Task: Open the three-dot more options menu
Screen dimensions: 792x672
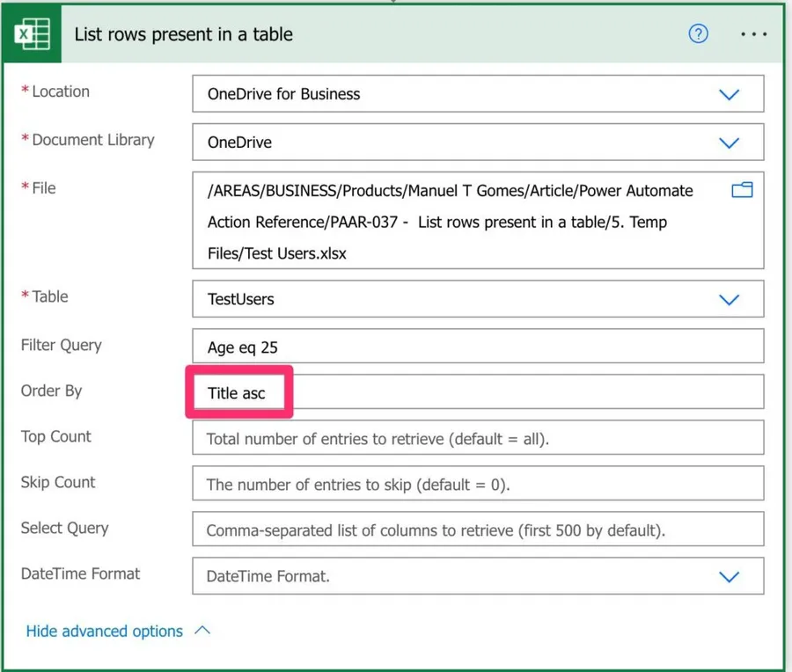Action: click(754, 34)
